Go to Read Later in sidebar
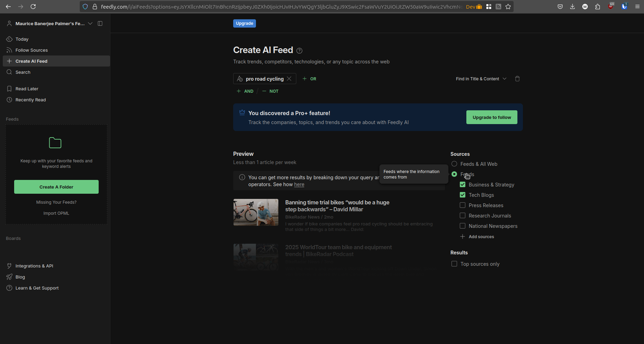 tap(27, 89)
